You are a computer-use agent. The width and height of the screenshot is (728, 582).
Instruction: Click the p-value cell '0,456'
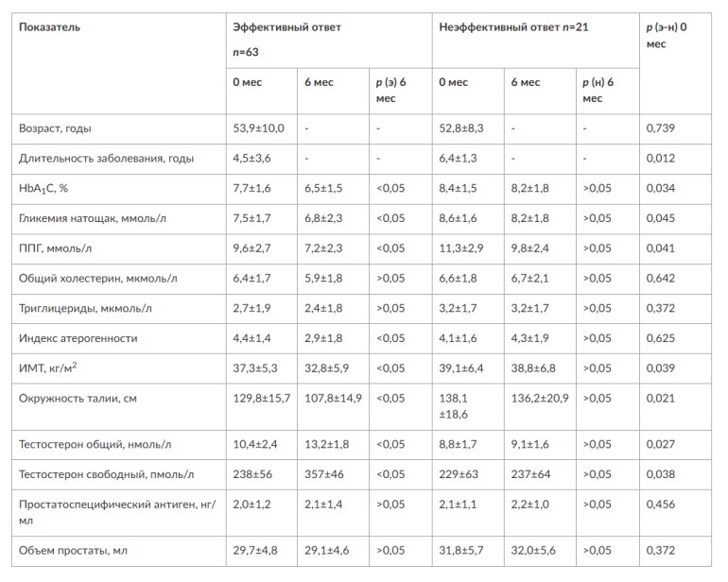[660, 505]
